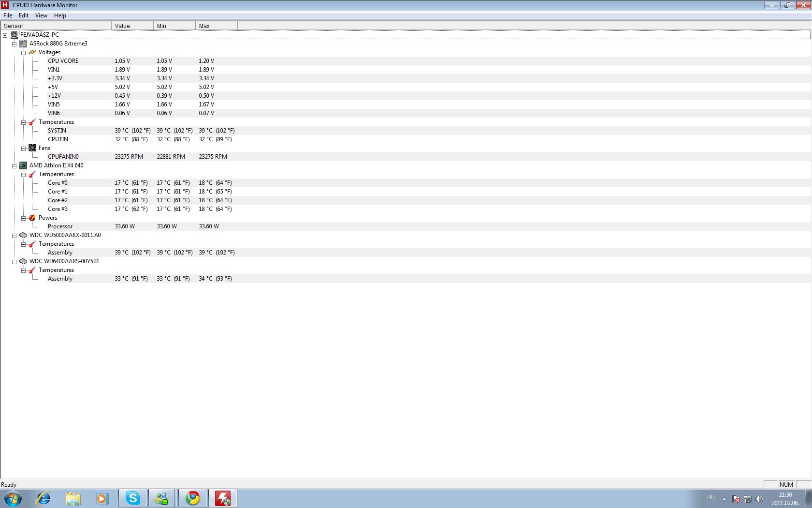Click the thermometer icon of motherboard Temperatures
812x508 pixels.
tap(32, 122)
